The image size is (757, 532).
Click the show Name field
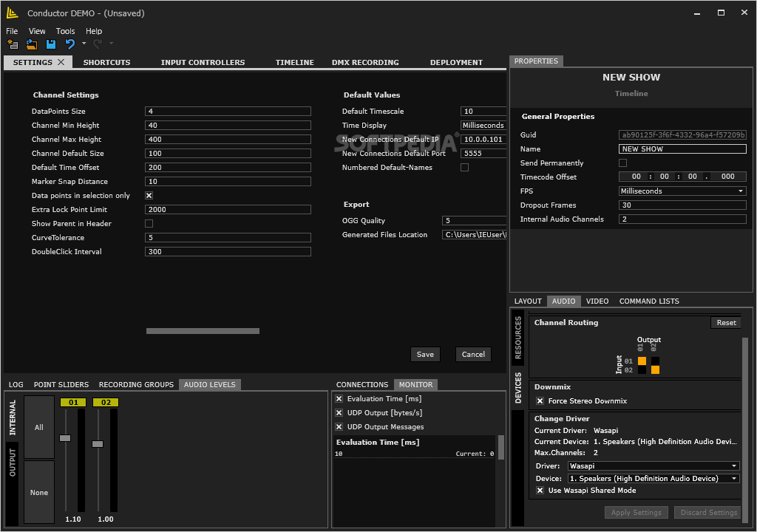pos(682,149)
